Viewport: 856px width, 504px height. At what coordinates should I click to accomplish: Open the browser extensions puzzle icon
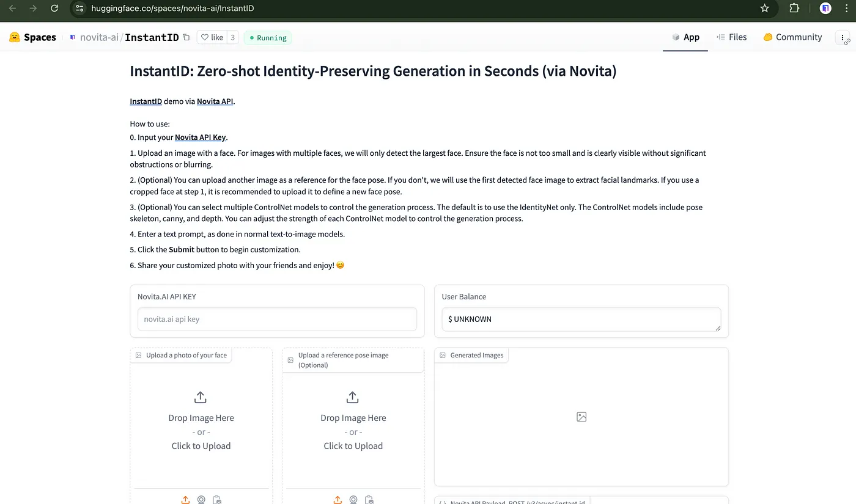tap(794, 9)
